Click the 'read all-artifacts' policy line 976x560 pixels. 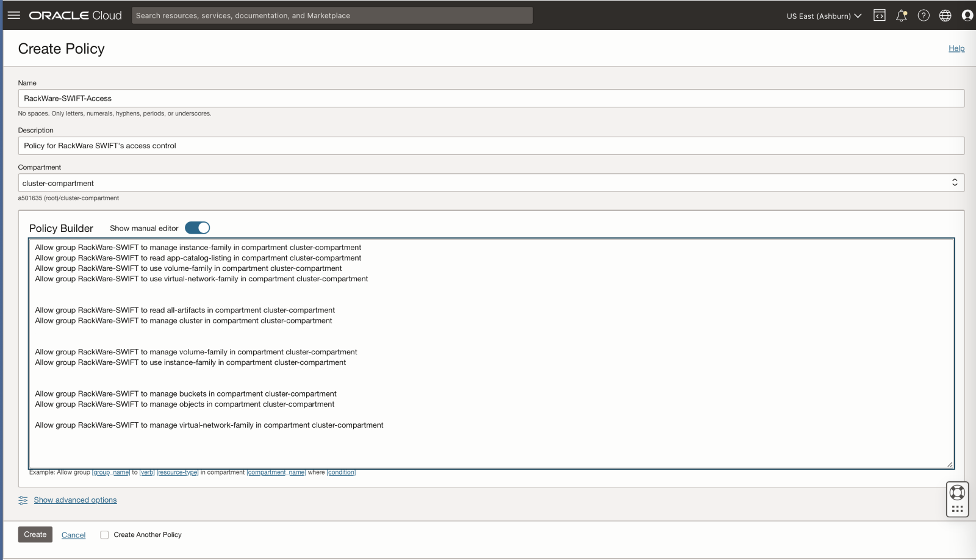point(185,311)
